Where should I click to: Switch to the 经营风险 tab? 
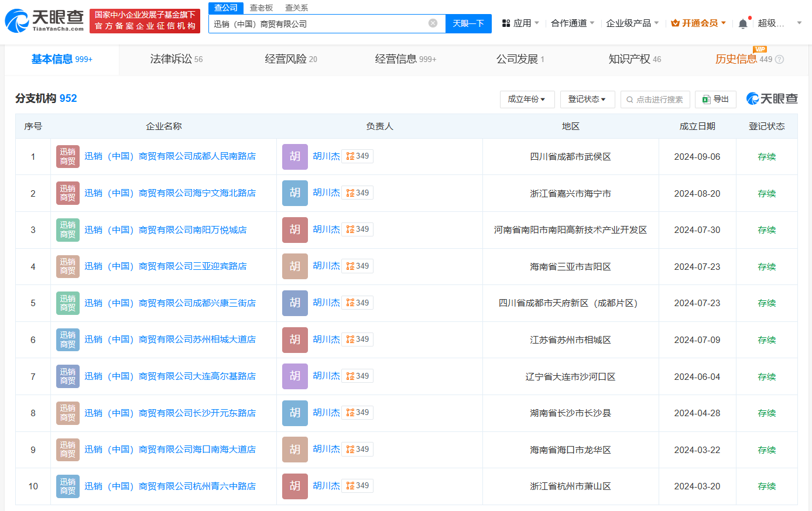pos(291,59)
